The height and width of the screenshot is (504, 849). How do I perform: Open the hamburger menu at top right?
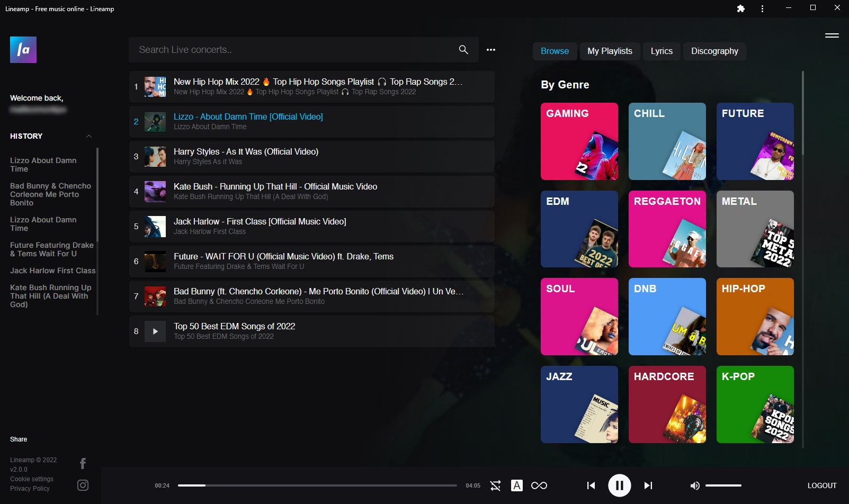click(832, 35)
